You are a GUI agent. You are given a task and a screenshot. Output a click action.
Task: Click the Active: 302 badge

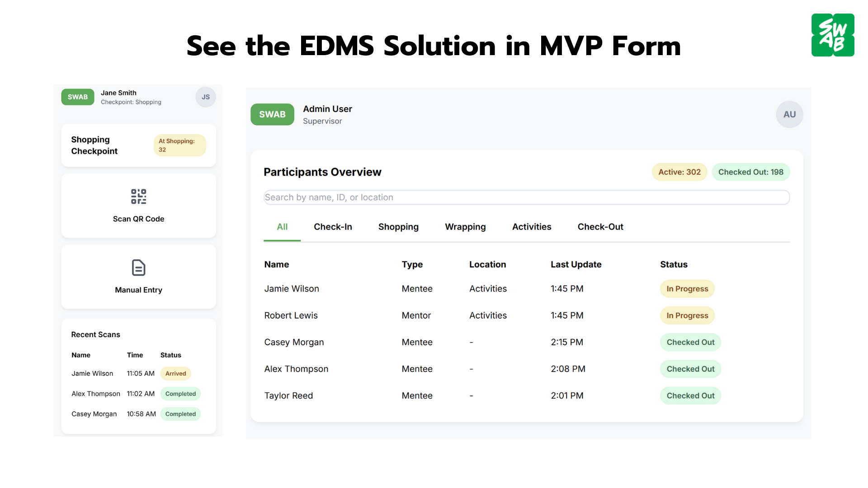click(679, 172)
